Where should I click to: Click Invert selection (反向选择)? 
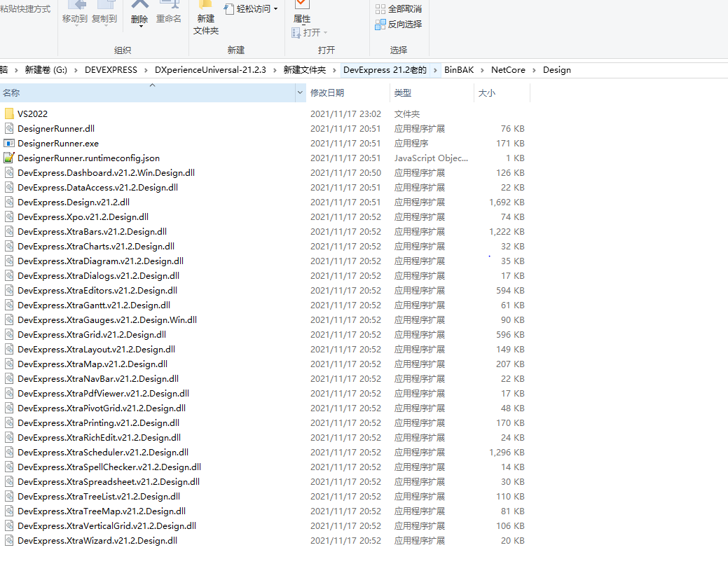click(x=399, y=24)
